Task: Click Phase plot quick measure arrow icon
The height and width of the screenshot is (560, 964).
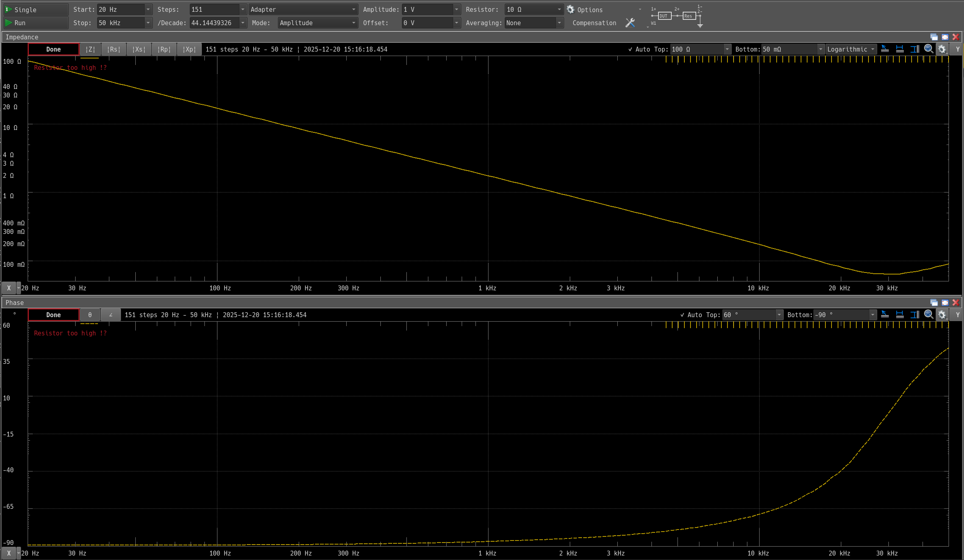Action: pyautogui.click(x=885, y=315)
